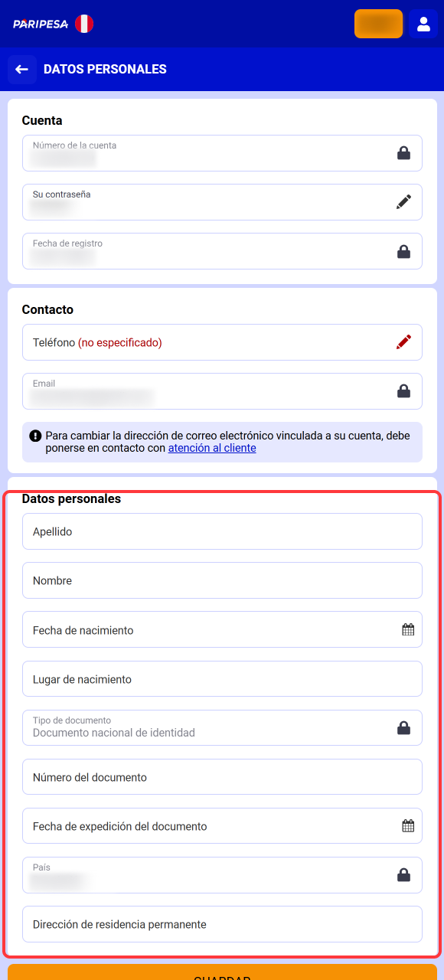The height and width of the screenshot is (980, 444).
Task: Click the lock icon on the País field
Action: [x=404, y=874]
